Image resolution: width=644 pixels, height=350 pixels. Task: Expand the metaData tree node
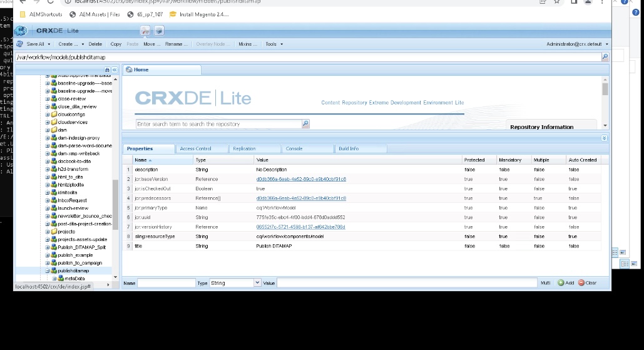click(54, 278)
